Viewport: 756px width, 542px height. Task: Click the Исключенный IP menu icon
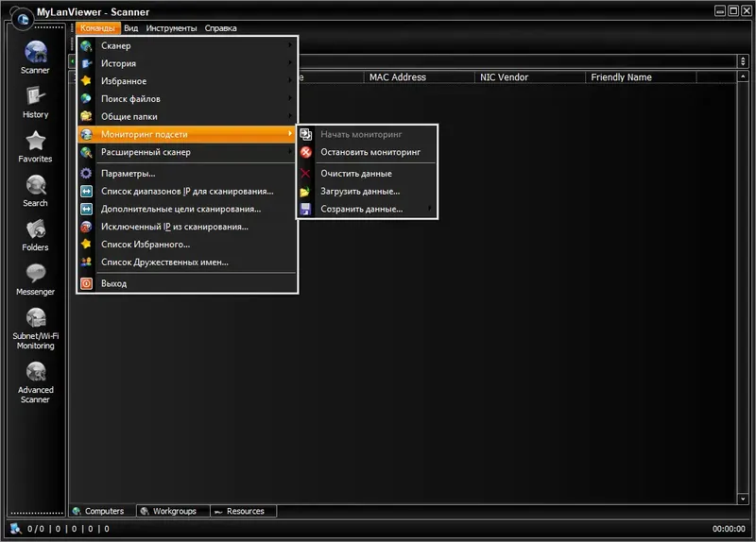click(x=86, y=227)
